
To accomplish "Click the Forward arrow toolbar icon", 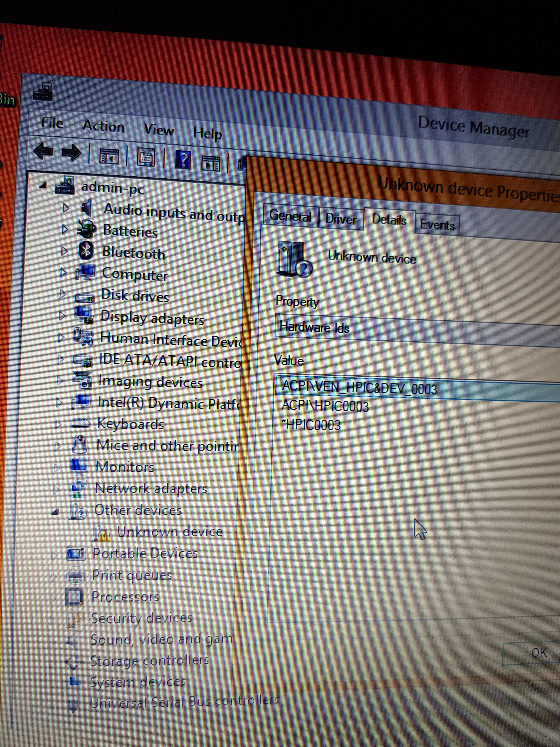I will (x=71, y=153).
